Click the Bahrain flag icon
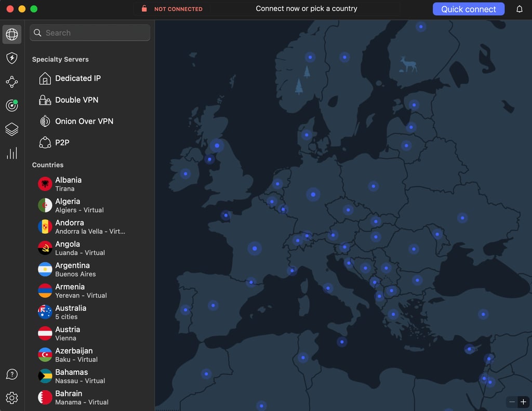 (x=45, y=398)
